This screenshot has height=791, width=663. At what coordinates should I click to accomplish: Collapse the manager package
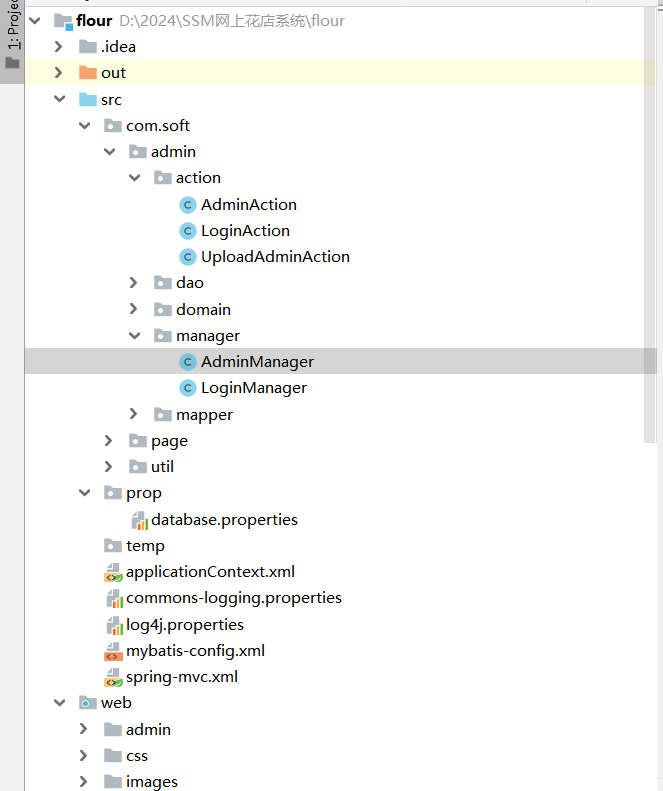click(134, 336)
